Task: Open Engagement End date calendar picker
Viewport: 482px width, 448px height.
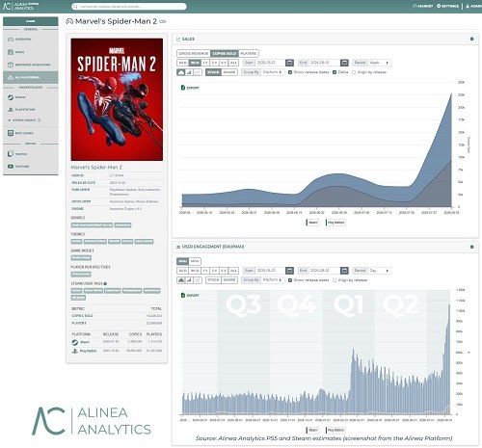Action: click(x=344, y=271)
